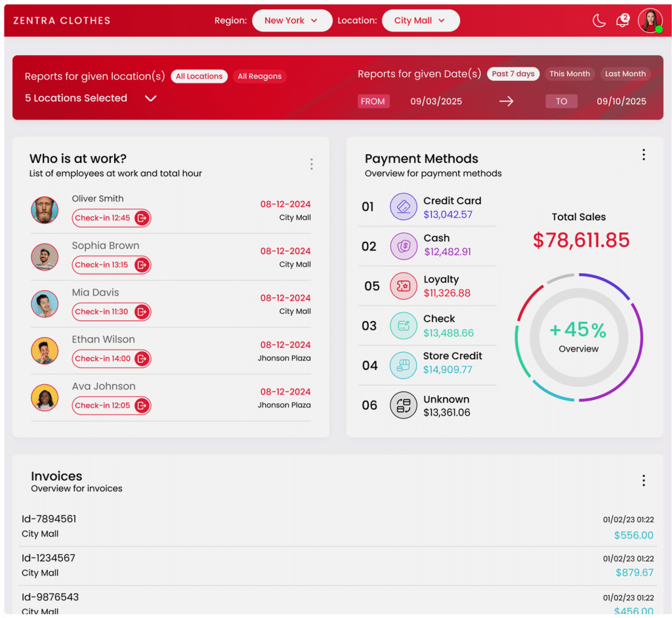672x618 pixels.
Task: Toggle dark mode with the moon icon
Action: [x=598, y=20]
